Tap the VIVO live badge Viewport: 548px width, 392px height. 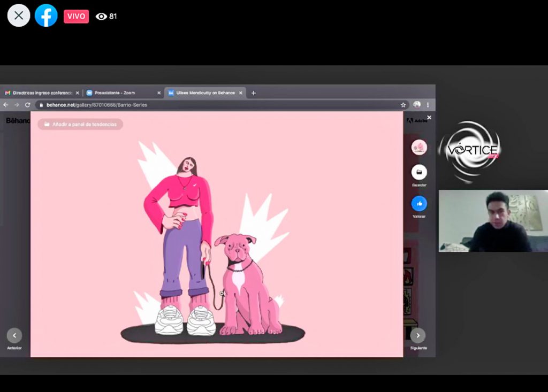coord(76,16)
